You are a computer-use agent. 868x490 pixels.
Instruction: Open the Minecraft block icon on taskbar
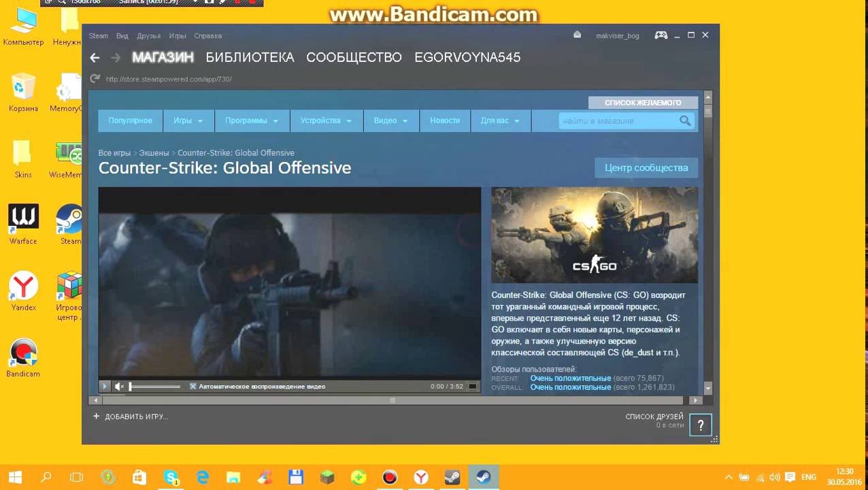(327, 477)
